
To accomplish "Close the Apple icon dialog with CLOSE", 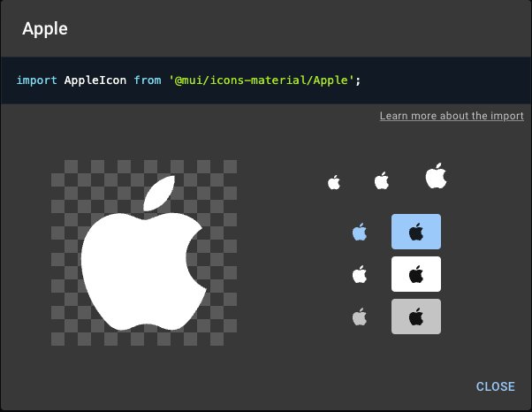I will point(496,386).
